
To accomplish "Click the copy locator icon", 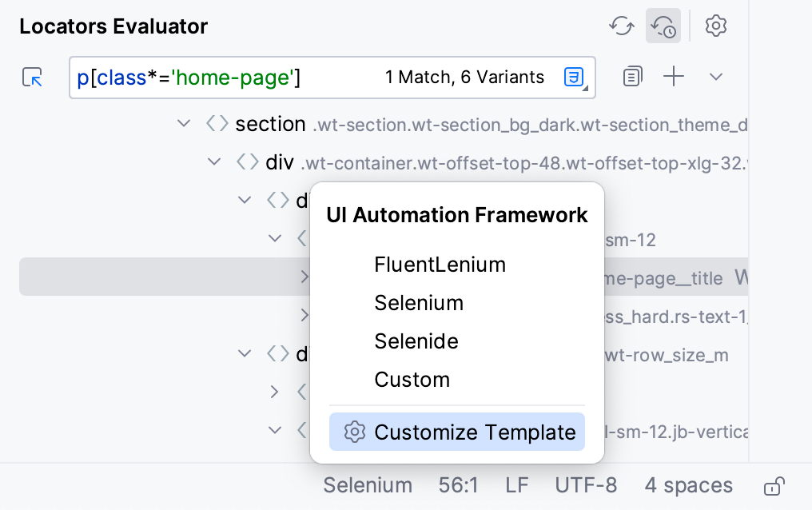I will click(632, 76).
